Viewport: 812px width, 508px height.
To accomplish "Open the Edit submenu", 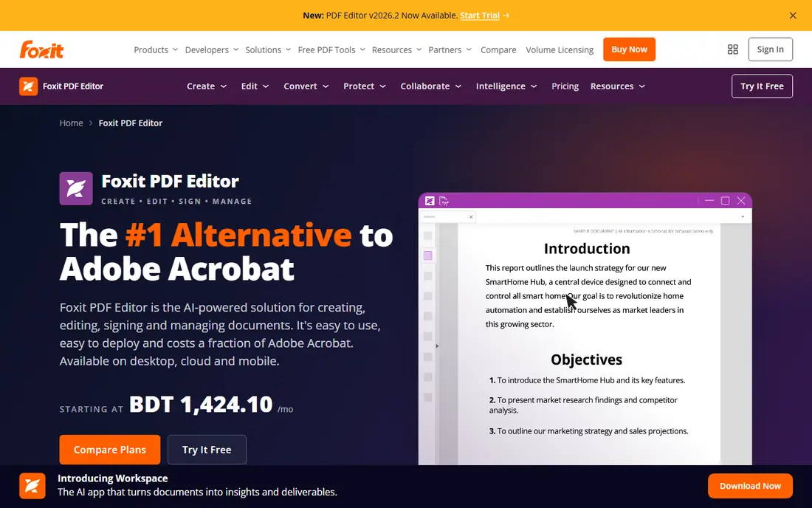I will [x=255, y=86].
